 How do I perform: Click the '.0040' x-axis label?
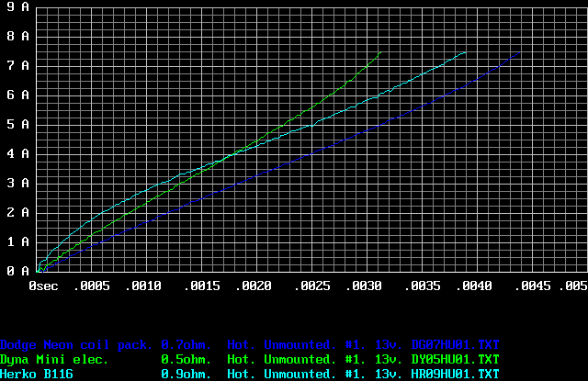474,286
